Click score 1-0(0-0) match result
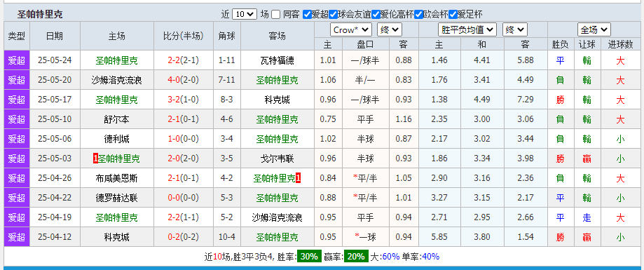The width and height of the screenshot is (644, 270). (183, 139)
